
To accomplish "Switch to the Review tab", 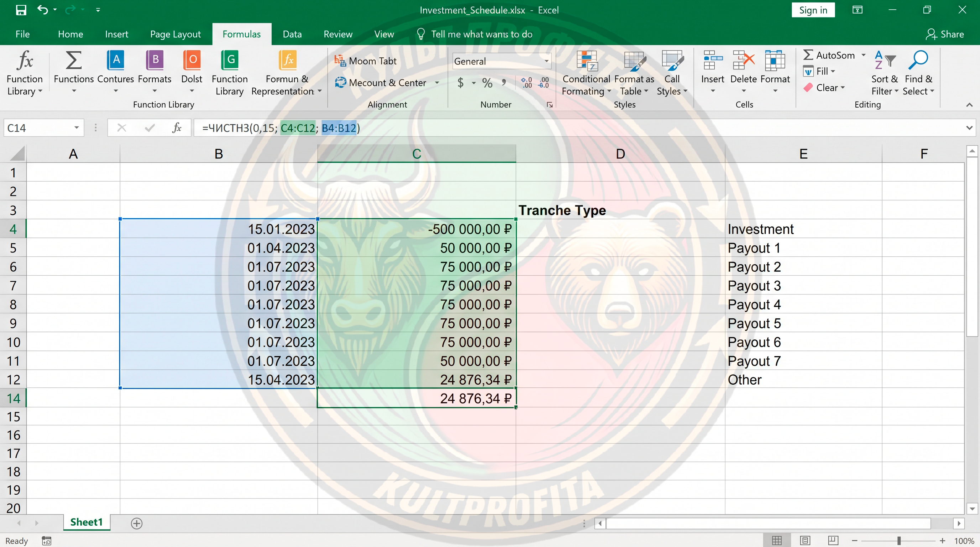I will coord(338,34).
